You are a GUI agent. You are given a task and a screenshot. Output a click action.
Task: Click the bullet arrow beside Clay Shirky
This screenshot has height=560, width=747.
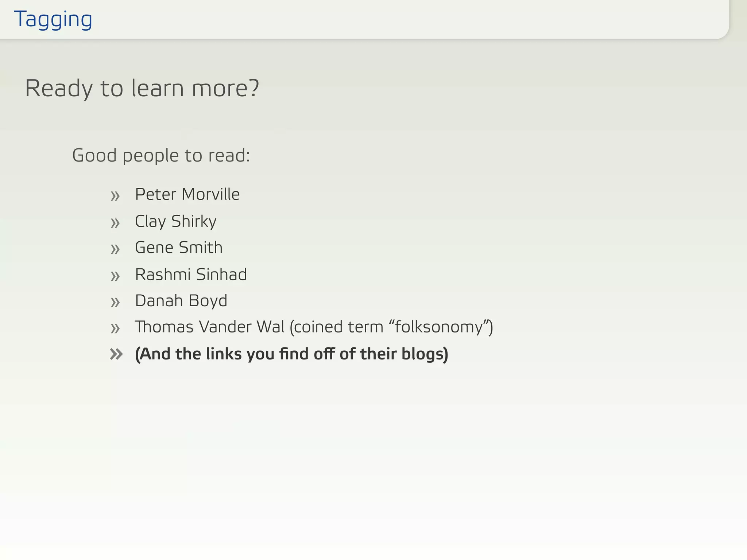(115, 223)
